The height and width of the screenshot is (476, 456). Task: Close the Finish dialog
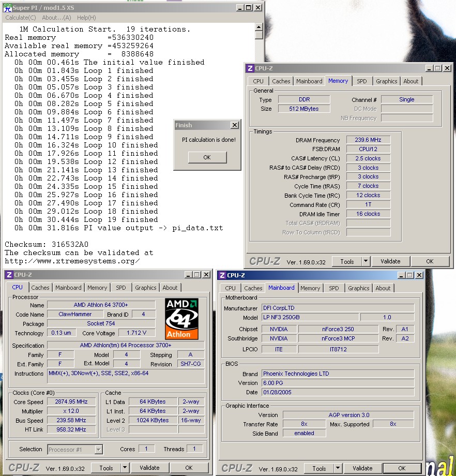tap(235, 125)
